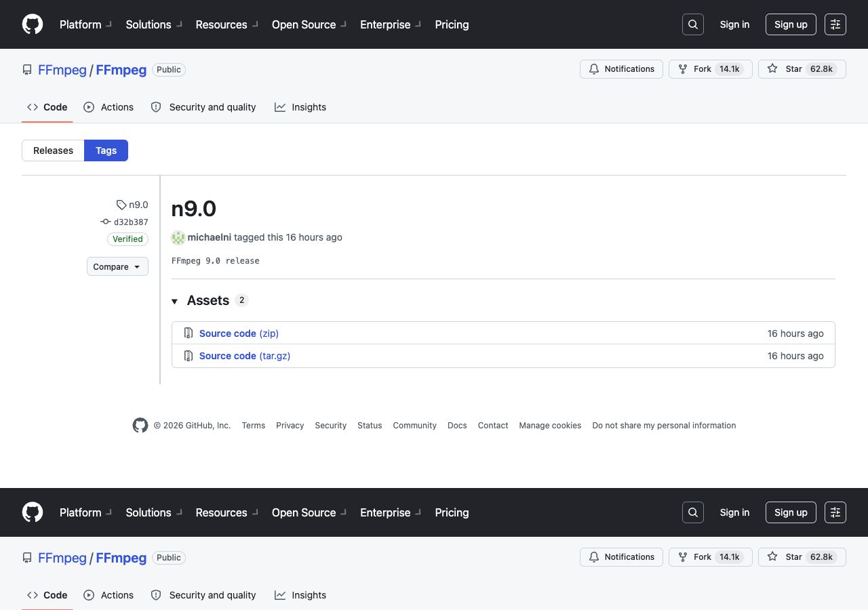The height and width of the screenshot is (610, 868).
Task: Click the zip file icon for Source code (zip)
Action: coord(189,333)
